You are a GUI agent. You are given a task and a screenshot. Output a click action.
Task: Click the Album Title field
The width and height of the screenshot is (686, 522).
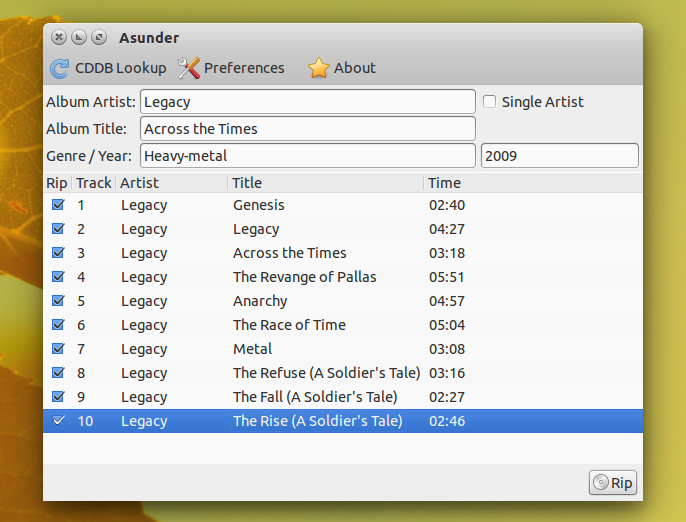coord(308,129)
